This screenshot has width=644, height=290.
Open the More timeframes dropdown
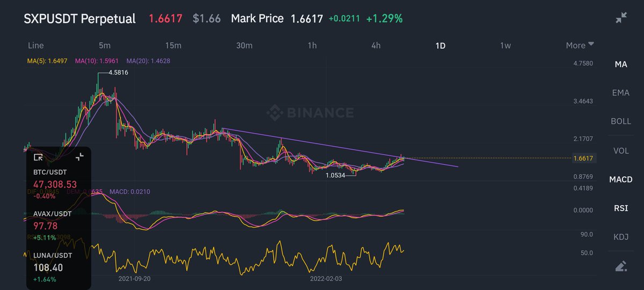click(x=580, y=46)
